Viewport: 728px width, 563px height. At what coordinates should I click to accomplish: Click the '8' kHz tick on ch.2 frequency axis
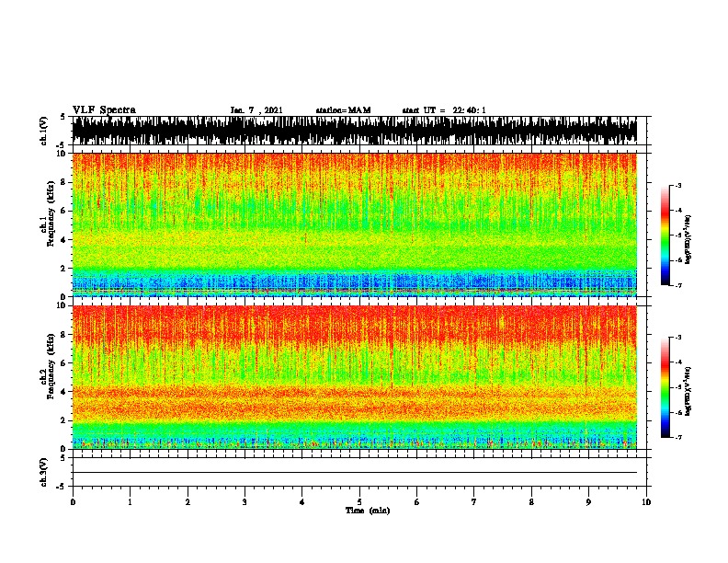(x=63, y=335)
